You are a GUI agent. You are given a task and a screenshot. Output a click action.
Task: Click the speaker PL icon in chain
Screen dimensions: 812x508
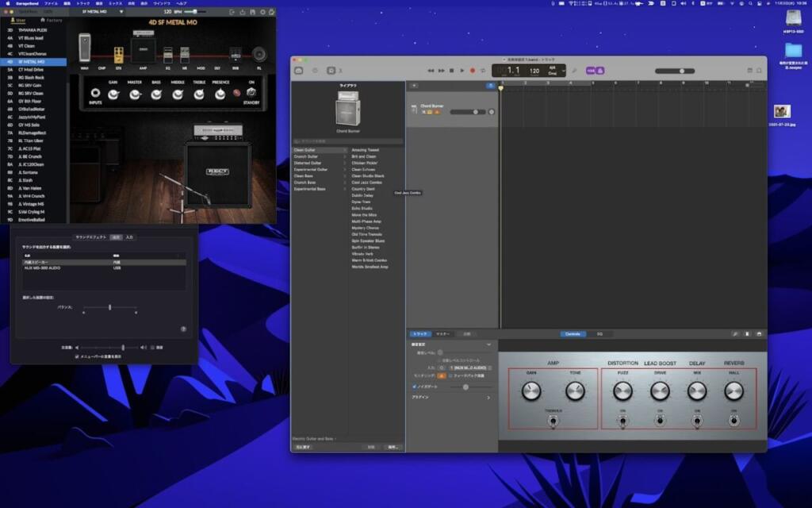(259, 54)
